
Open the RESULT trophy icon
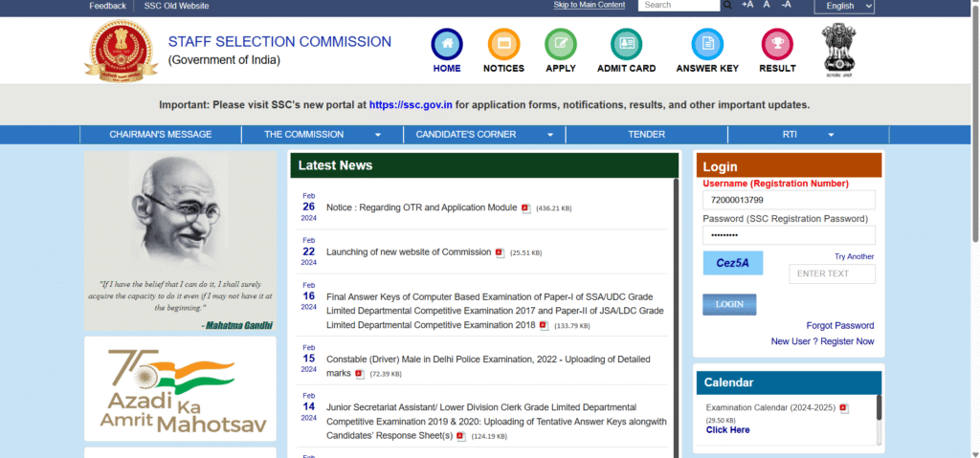click(x=777, y=44)
